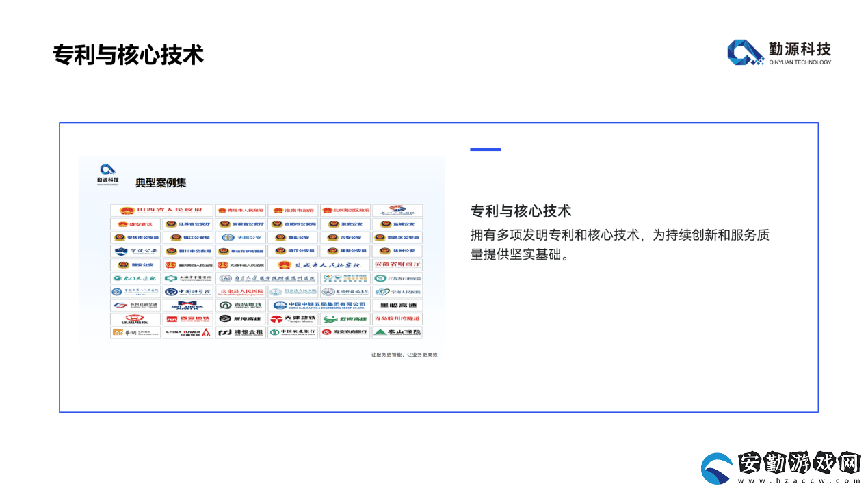Select the 泰山保险 logo card

click(x=397, y=333)
